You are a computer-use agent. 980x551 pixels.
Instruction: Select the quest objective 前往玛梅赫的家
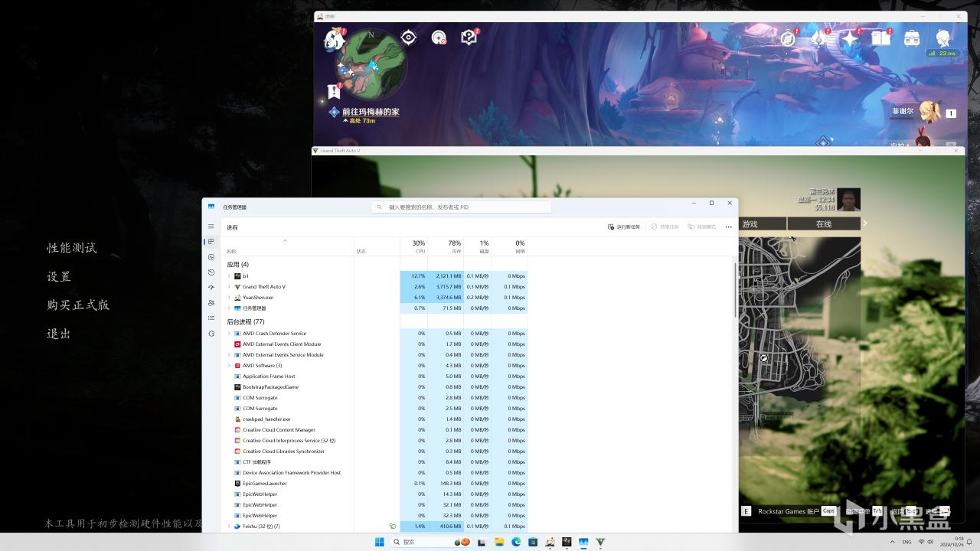tap(371, 112)
